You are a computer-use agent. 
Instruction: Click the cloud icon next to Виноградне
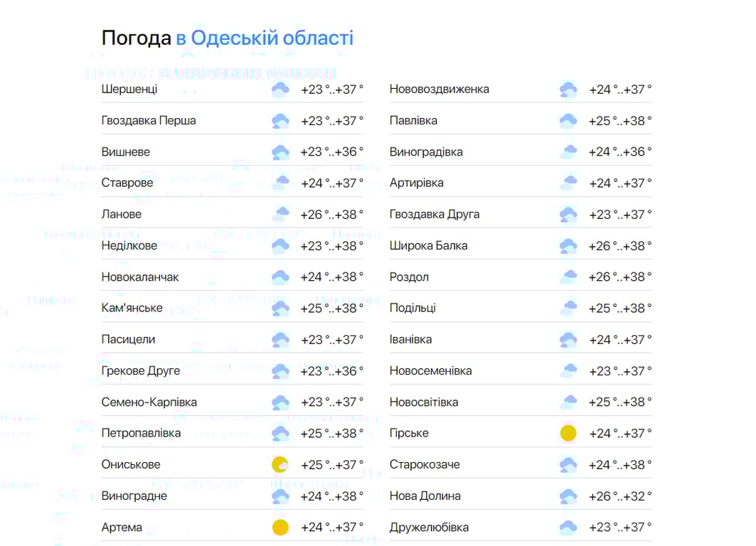280,496
